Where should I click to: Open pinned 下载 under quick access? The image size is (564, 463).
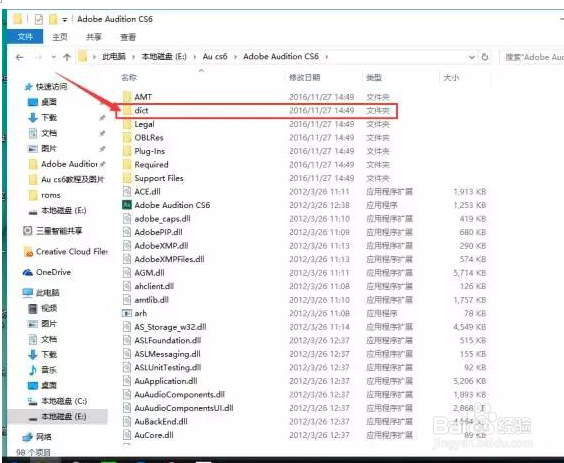click(x=49, y=118)
